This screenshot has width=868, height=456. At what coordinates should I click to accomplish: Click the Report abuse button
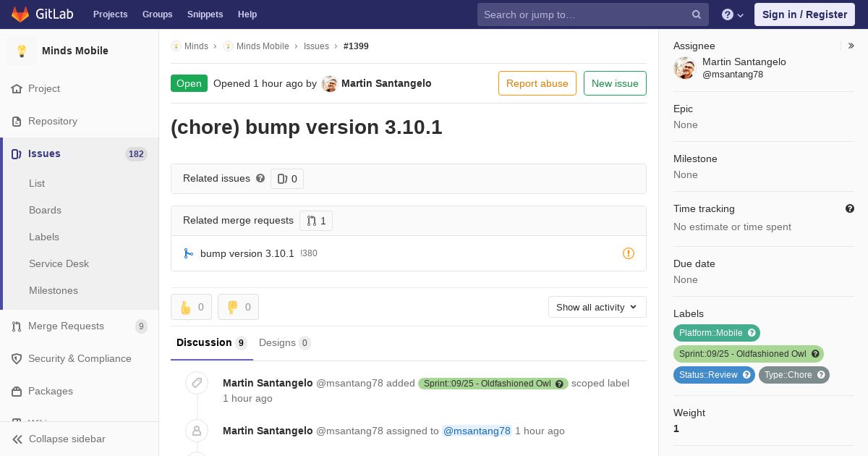[x=537, y=83]
